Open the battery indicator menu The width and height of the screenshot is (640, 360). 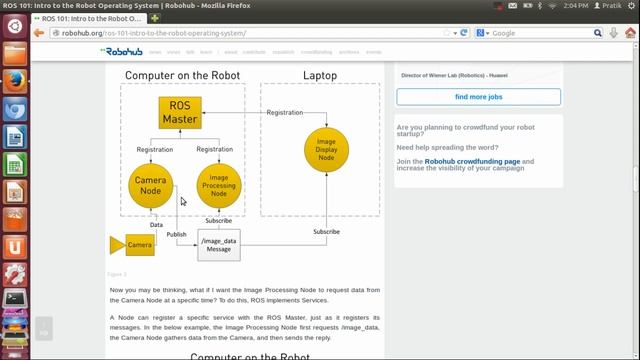(x=527, y=6)
